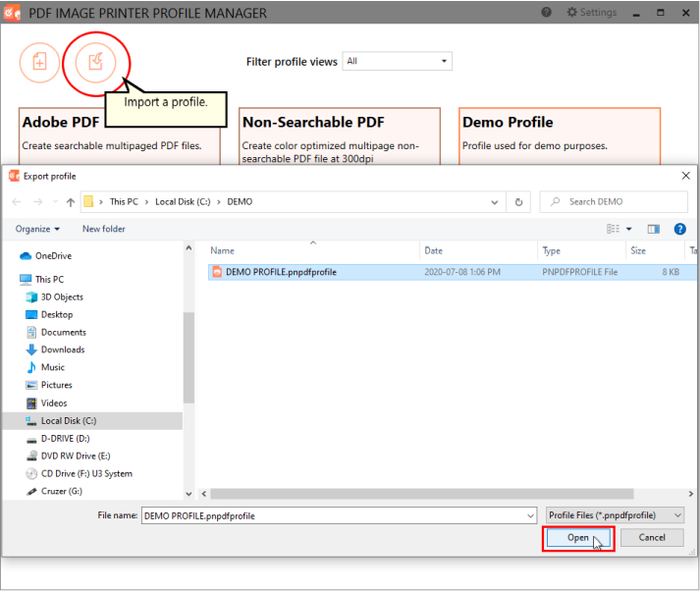
Task: Expand the address bar history dropdown
Action: click(494, 202)
